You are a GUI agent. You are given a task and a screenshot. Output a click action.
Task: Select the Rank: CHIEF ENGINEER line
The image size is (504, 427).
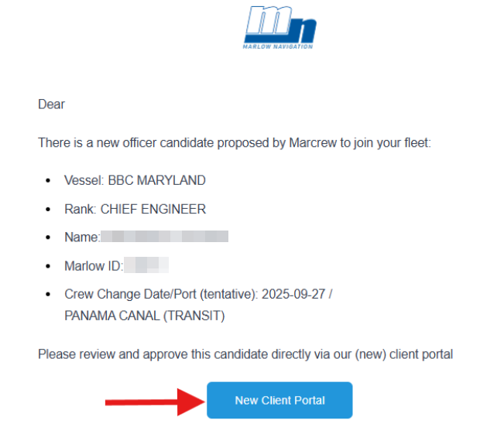coord(135,210)
